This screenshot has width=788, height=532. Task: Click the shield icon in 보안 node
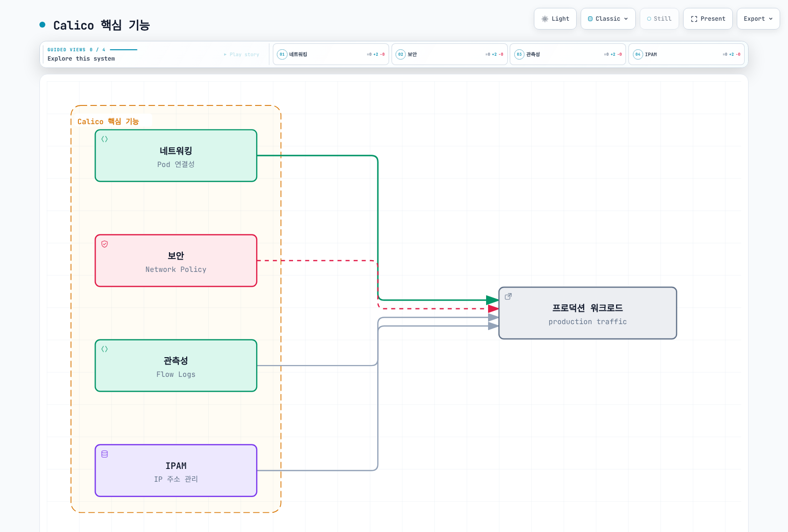(x=104, y=244)
